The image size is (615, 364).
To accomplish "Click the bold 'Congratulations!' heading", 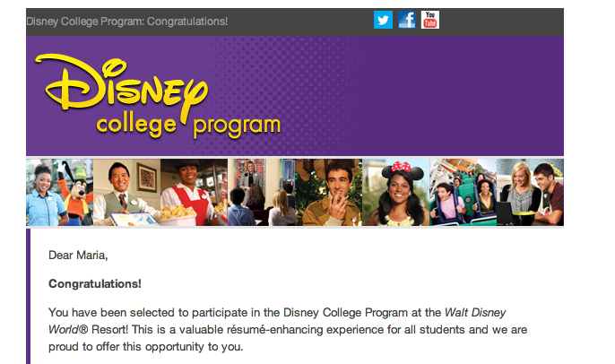I will [x=95, y=283].
